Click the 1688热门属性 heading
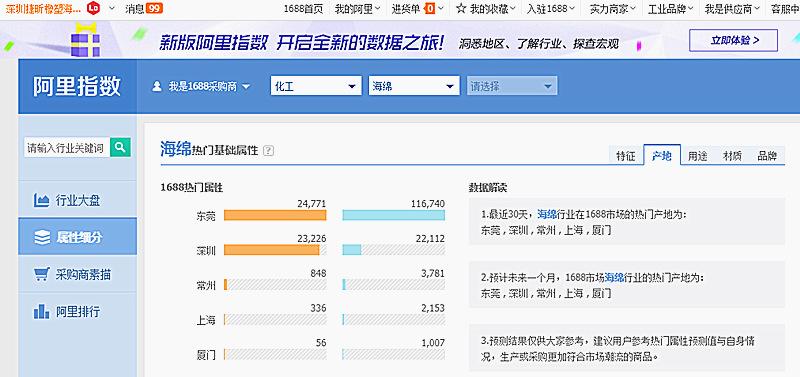Image resolution: width=800 pixels, height=377 pixels. pyautogui.click(x=191, y=187)
